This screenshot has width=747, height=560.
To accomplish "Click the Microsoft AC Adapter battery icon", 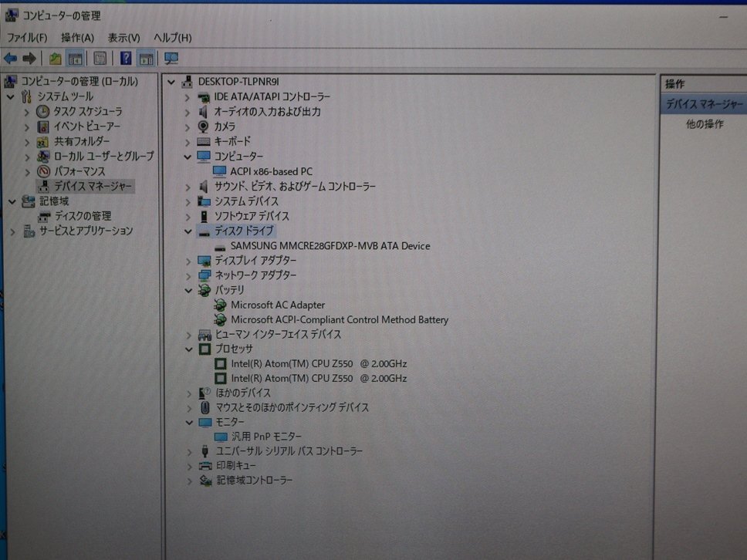I will [x=220, y=305].
